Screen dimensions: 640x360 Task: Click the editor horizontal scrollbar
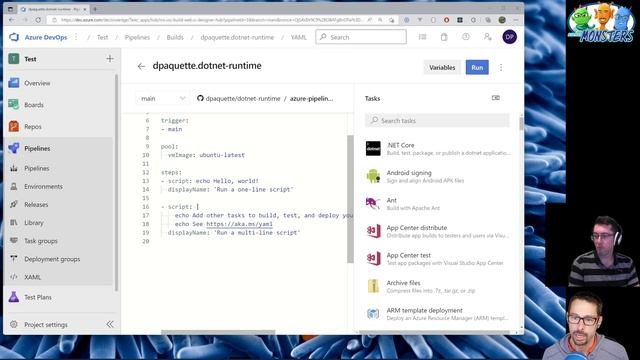pyautogui.click(x=218, y=332)
